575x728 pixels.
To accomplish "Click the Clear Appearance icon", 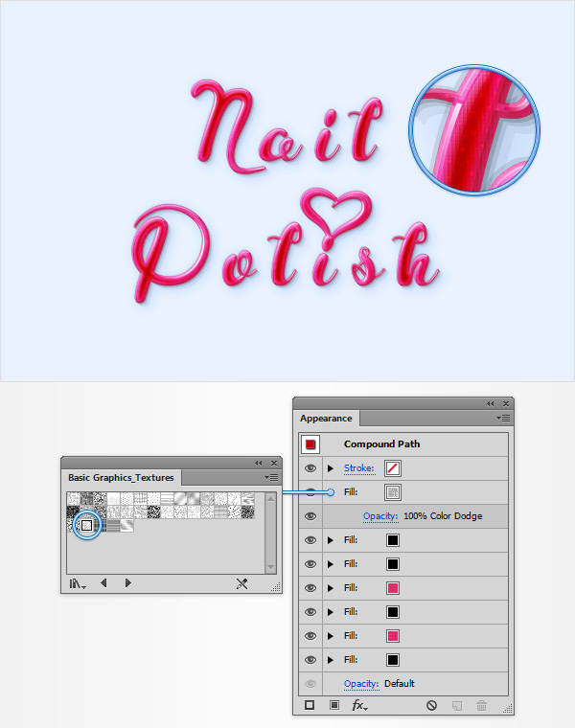I will (431, 706).
